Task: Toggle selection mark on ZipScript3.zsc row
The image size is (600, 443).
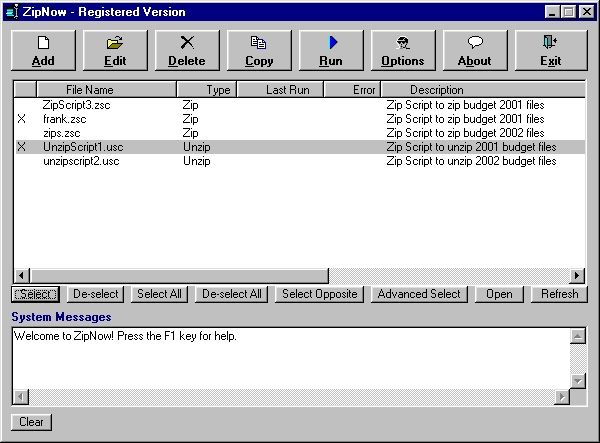Action: tap(22, 105)
